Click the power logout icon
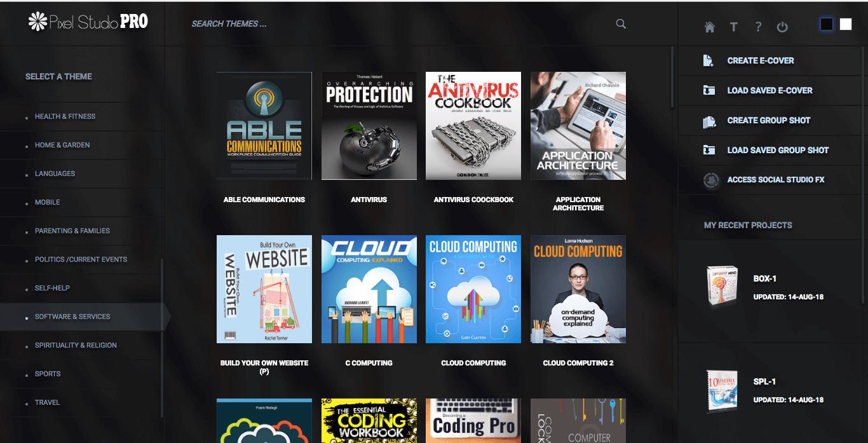This screenshot has height=443, width=868. pyautogui.click(x=782, y=27)
